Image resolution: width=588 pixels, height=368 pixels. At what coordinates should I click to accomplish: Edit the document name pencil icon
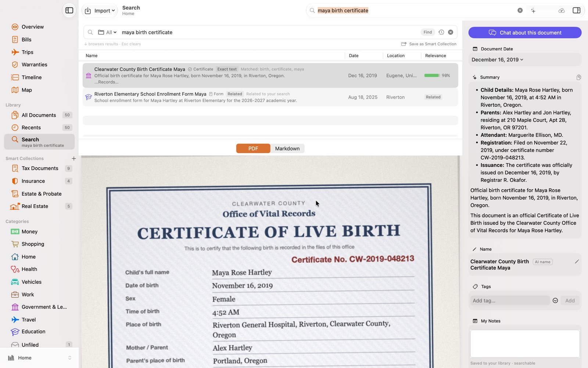tap(577, 262)
